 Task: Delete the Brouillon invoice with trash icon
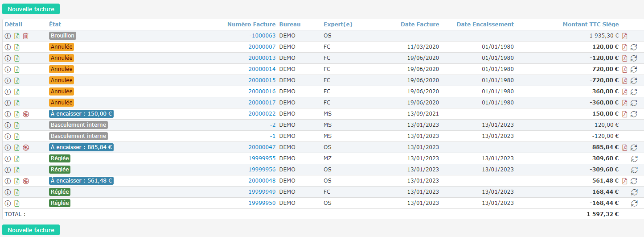tap(25, 36)
